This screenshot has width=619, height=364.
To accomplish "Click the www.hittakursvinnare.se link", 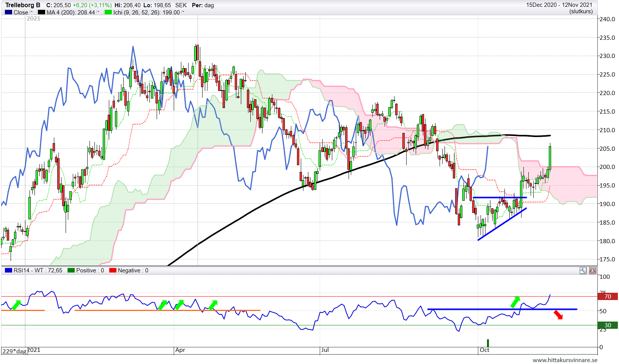I will [565, 360].
